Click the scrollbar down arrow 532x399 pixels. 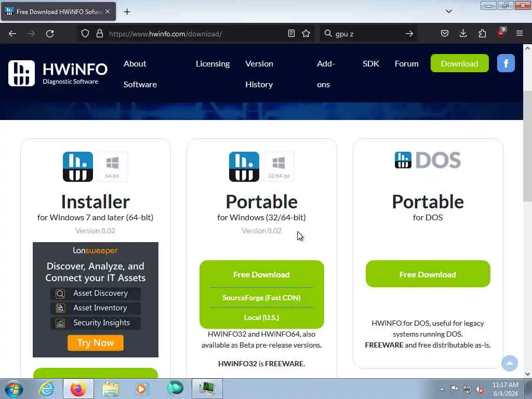pos(527,374)
